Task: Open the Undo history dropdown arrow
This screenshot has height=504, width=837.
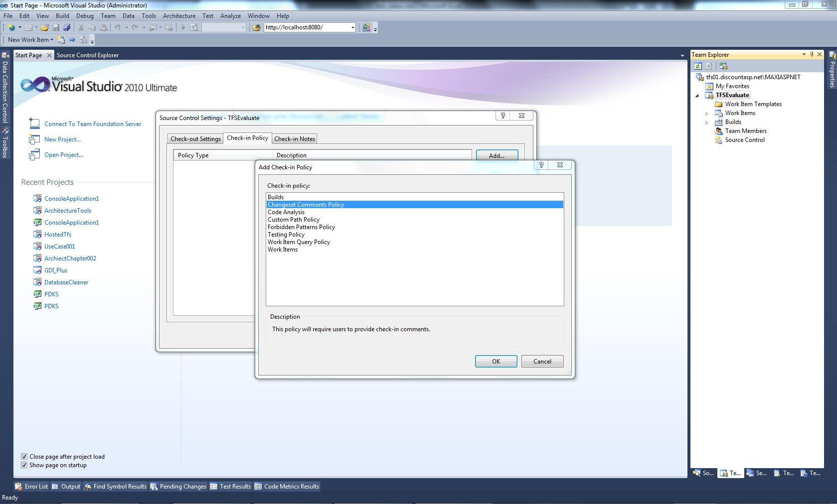Action: click(127, 27)
